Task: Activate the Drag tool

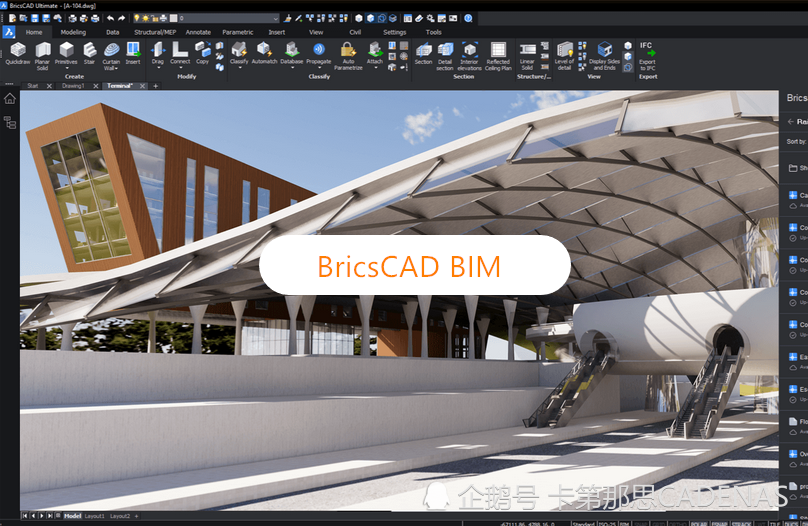Action: tap(158, 54)
